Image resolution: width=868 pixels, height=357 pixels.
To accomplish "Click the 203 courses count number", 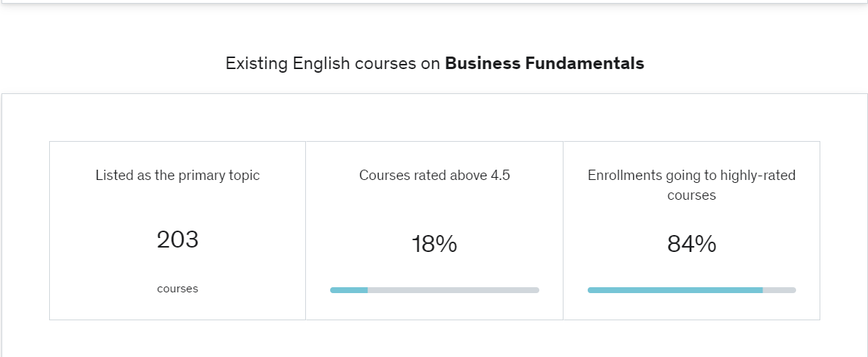I will (178, 240).
